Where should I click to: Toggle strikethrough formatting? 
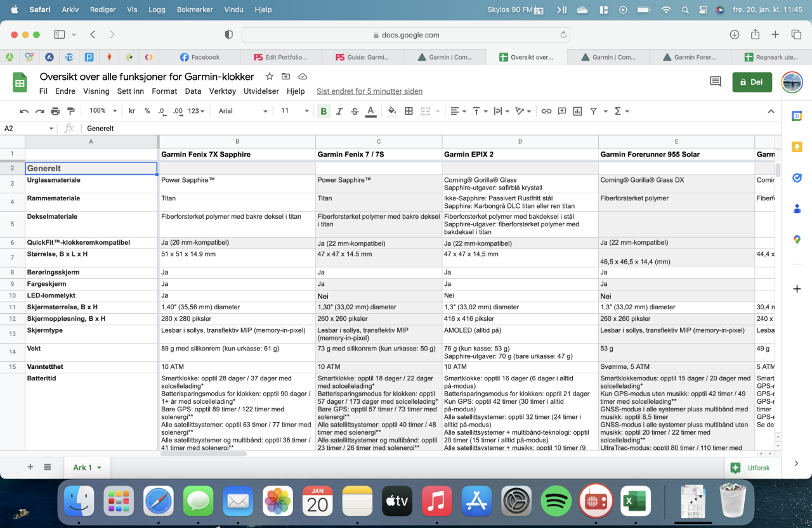tap(355, 111)
